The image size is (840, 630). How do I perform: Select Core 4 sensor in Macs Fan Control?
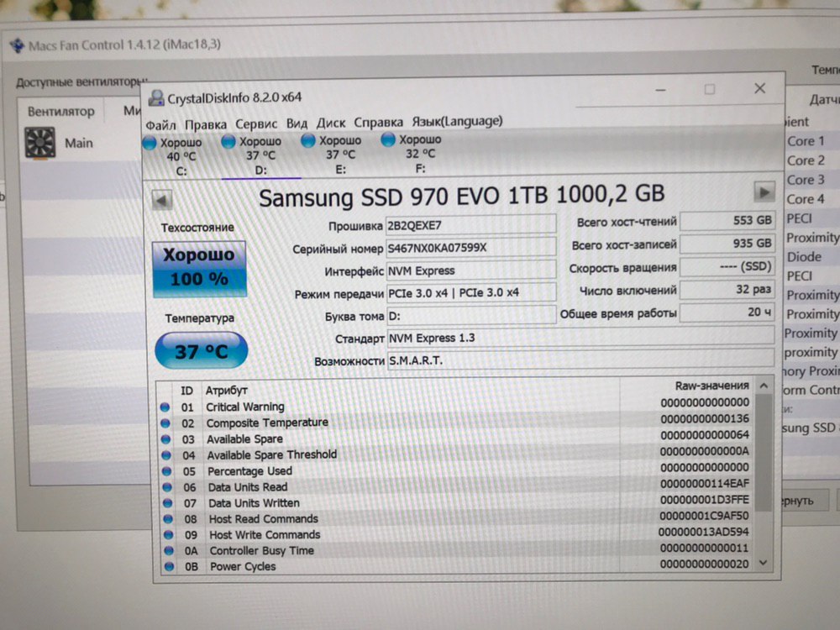(806, 199)
